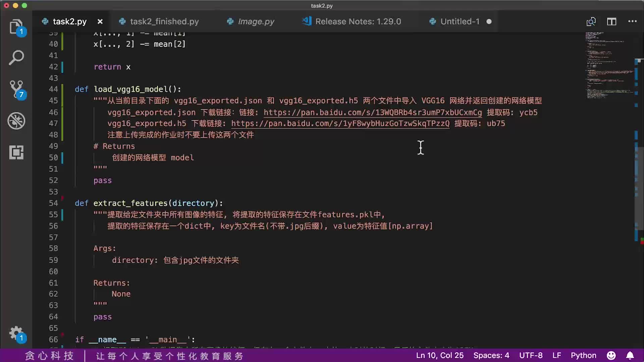Click extraction code 'ub75' text
Viewport: 644px width, 362px height.
tap(496, 123)
